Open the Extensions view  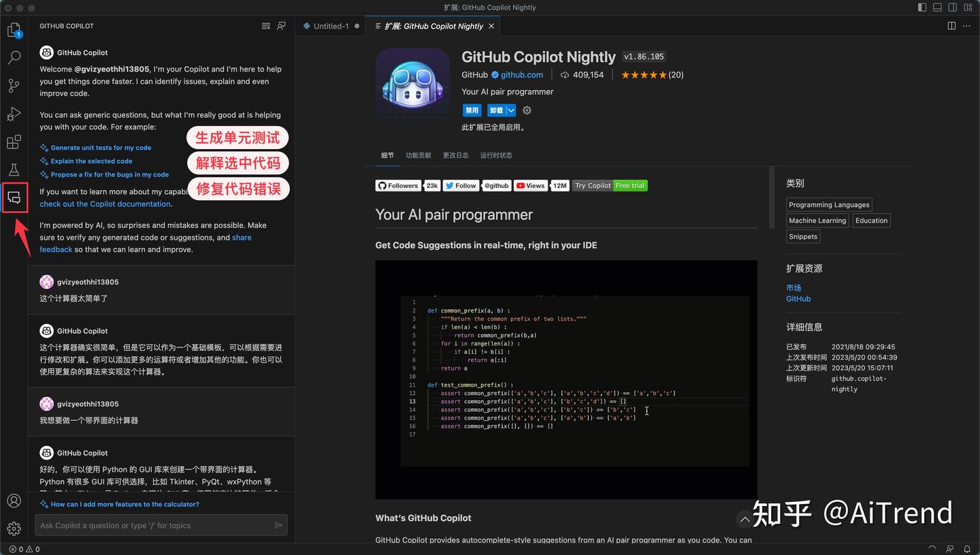14,142
